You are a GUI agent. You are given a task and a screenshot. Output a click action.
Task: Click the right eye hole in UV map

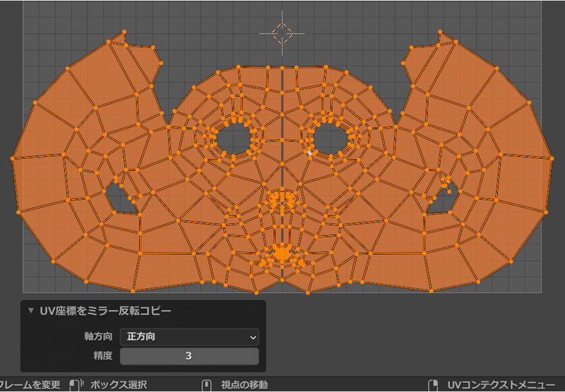coord(331,139)
